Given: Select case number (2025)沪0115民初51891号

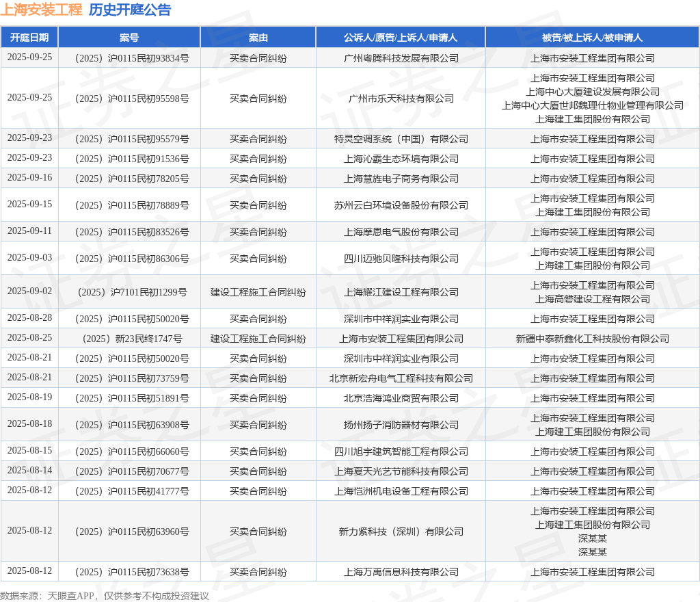Looking at the screenshot, I should click(x=132, y=398).
